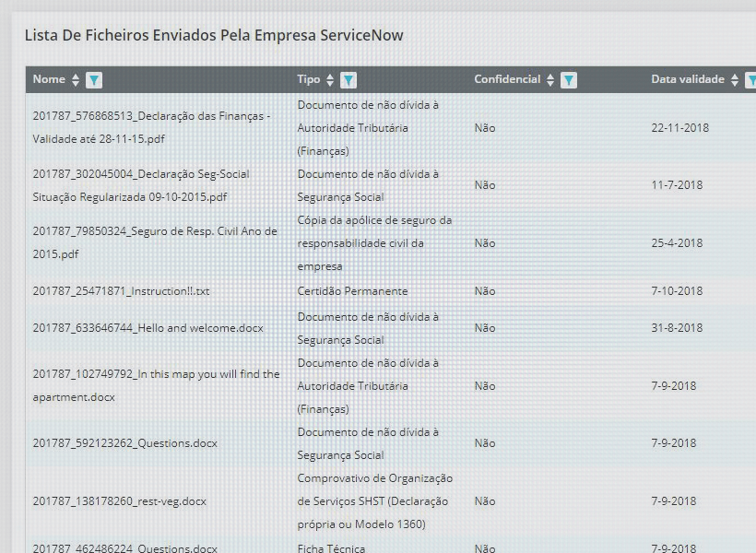Click Cópia da apólice de seguro type cell
Screen dimensions: 756x553
click(374, 243)
